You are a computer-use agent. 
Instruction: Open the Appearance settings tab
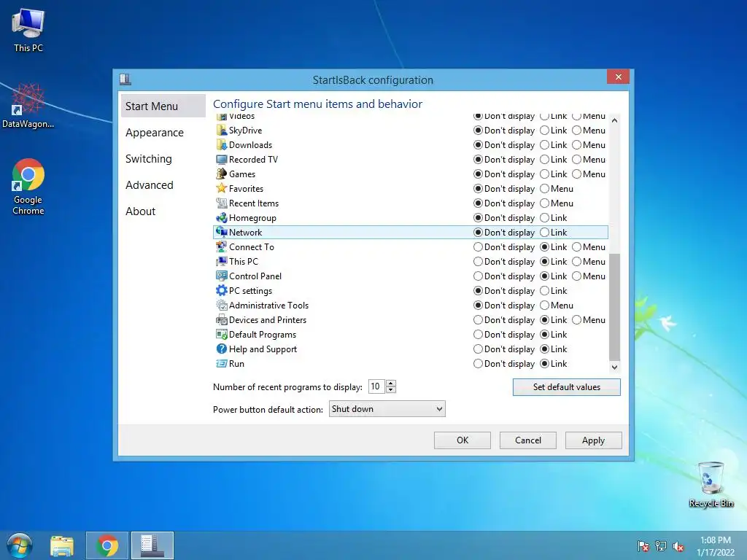(155, 133)
